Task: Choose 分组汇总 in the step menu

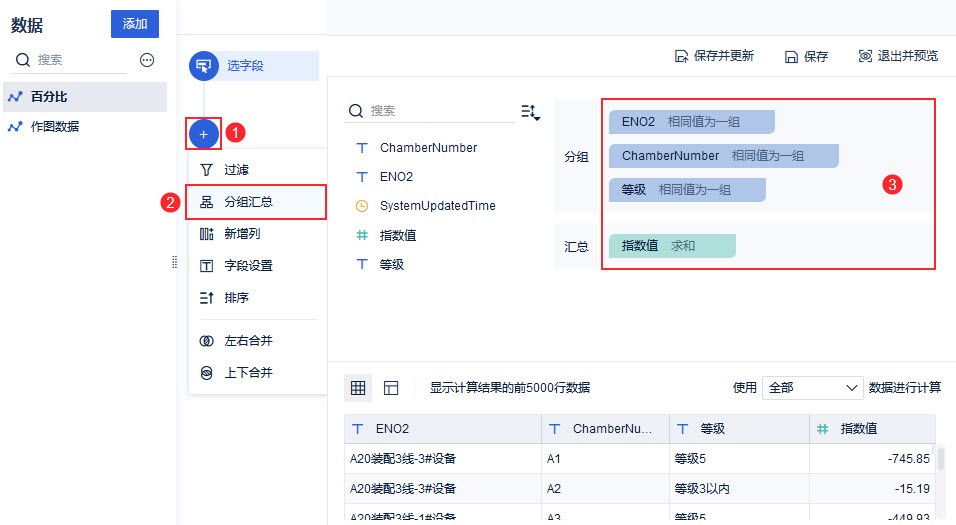Action: click(x=248, y=202)
